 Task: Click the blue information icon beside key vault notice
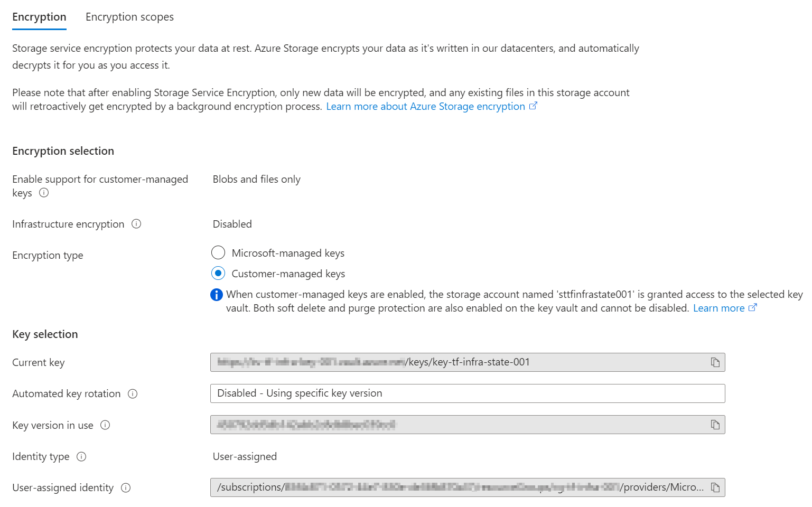[217, 295]
